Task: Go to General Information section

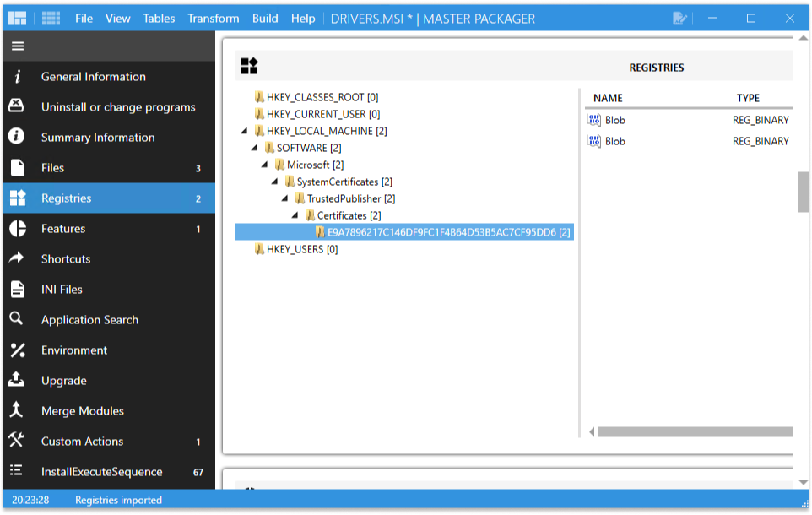Action: pyautogui.click(x=109, y=77)
